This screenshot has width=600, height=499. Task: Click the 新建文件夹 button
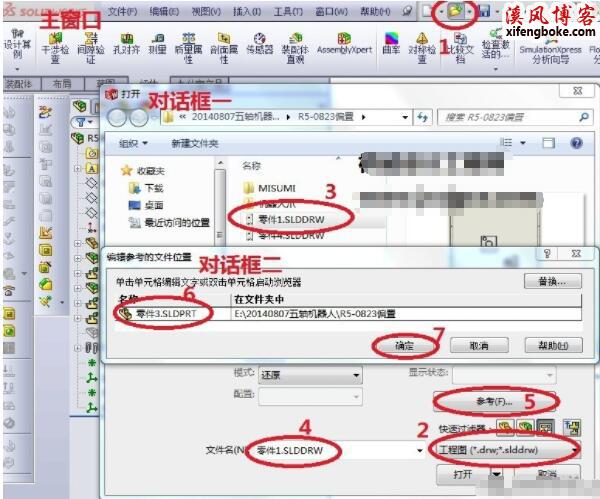pyautogui.click(x=195, y=144)
